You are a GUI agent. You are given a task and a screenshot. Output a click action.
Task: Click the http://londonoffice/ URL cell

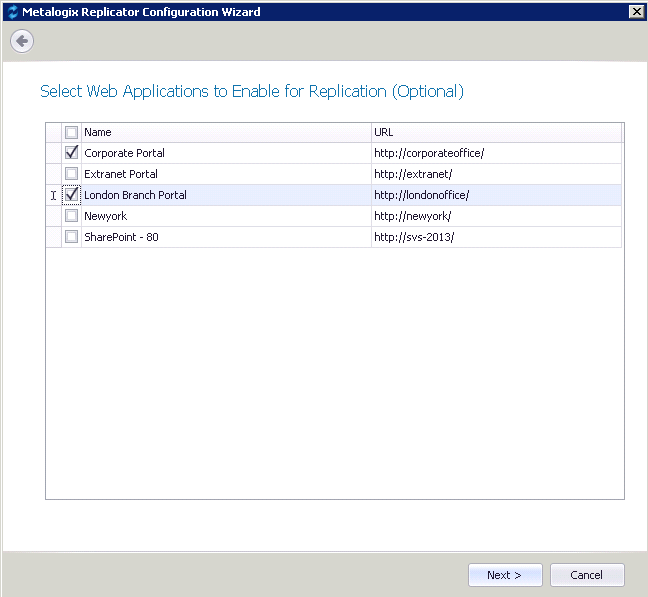pos(496,195)
